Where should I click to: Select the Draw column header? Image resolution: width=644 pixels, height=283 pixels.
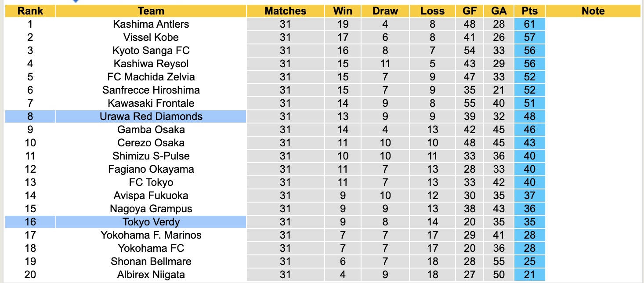pos(385,11)
